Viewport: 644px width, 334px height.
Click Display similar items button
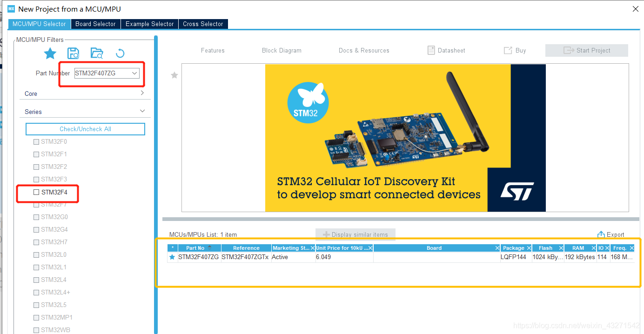[355, 234]
